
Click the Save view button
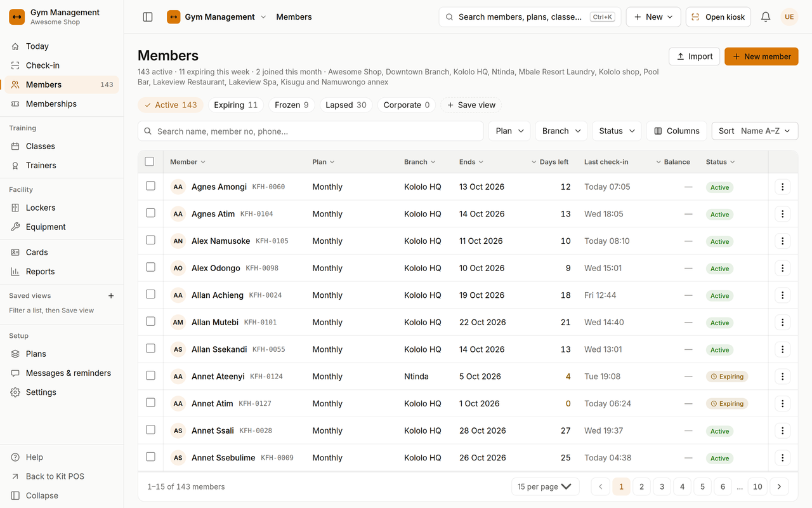click(471, 105)
